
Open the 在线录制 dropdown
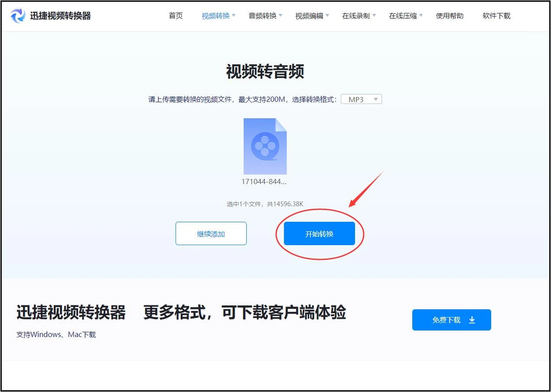tap(374, 15)
